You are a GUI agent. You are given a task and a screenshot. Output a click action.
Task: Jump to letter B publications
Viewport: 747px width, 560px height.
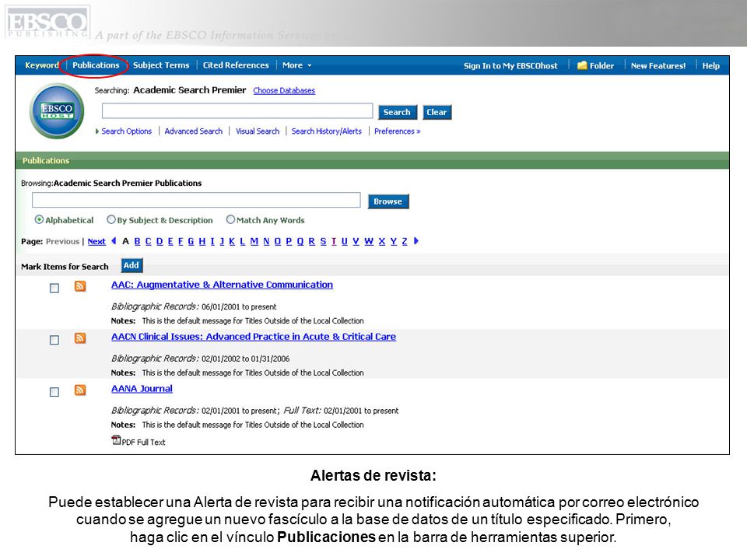click(137, 241)
